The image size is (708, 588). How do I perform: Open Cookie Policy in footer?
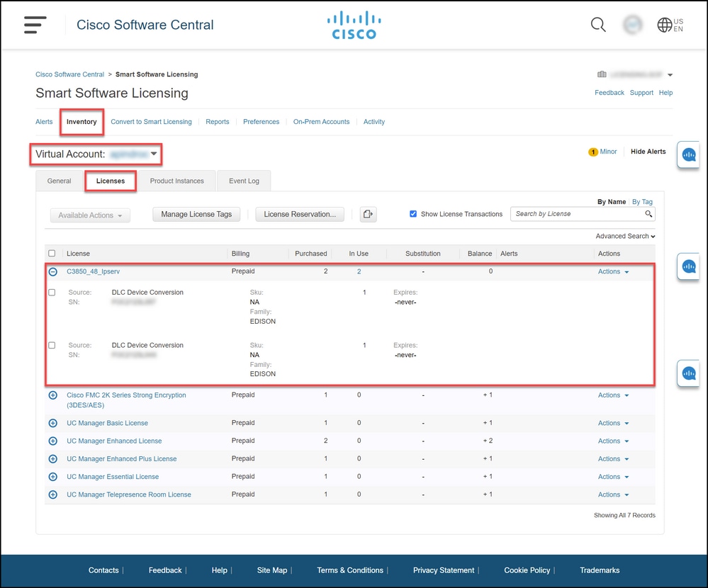(527, 570)
